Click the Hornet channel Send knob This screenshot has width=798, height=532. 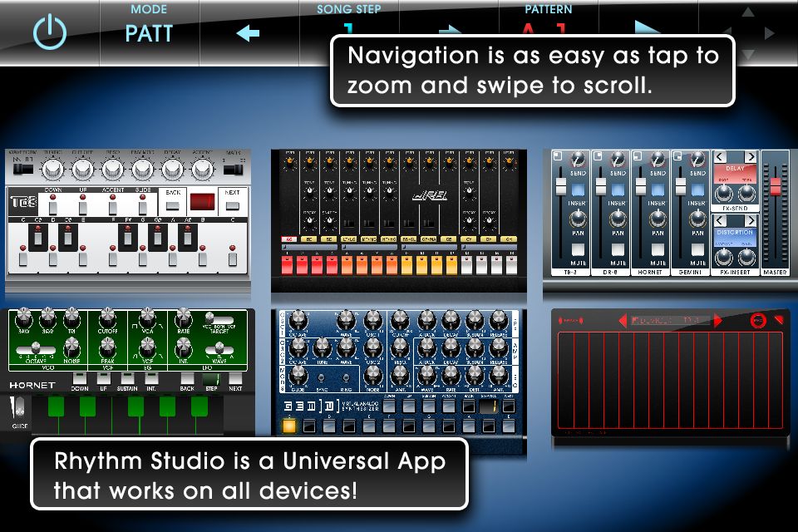[x=658, y=160]
